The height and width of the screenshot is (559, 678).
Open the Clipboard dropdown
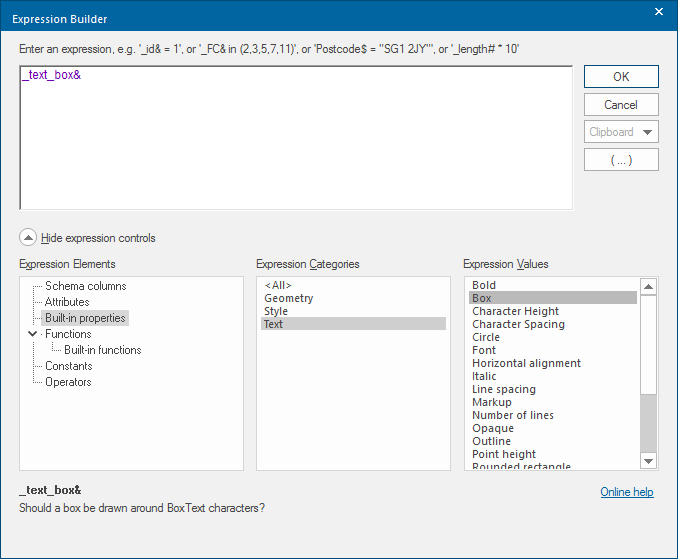pyautogui.click(x=621, y=132)
